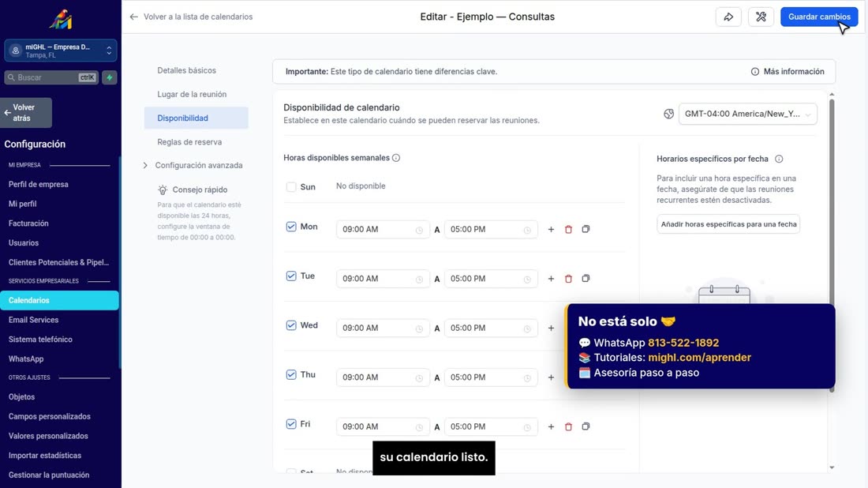Click the clock icon in Friday end time
This screenshot has height=488, width=868.
tap(527, 427)
